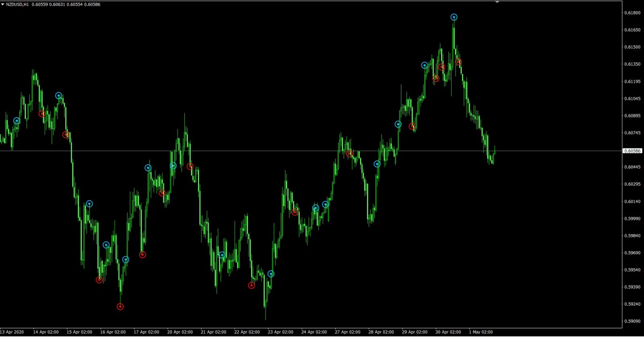Click the 0.59540 price scale label

click(x=632, y=270)
